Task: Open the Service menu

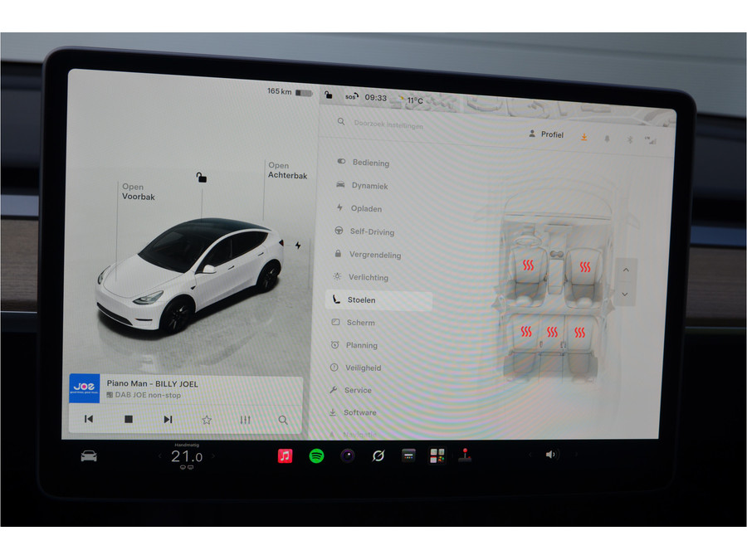Action: tap(350, 390)
